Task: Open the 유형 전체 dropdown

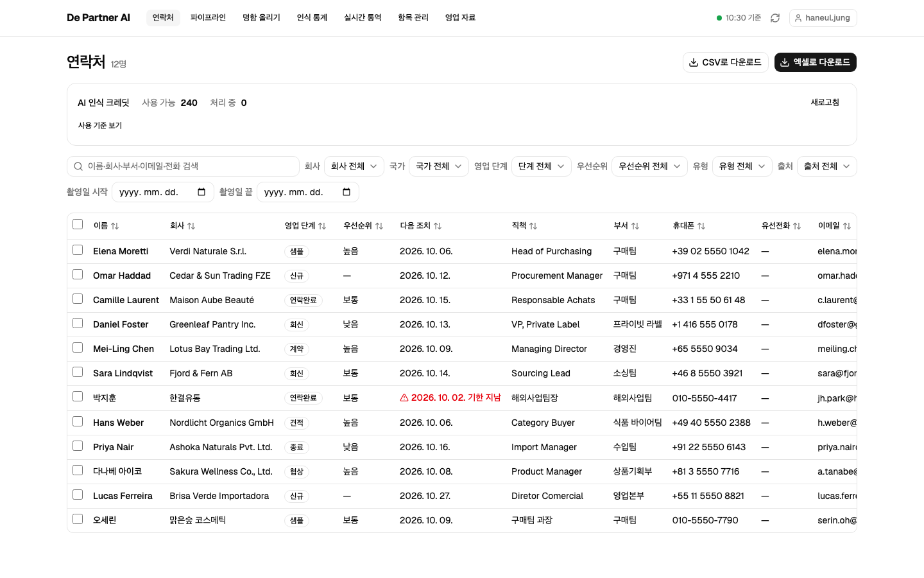Action: pyautogui.click(x=742, y=166)
